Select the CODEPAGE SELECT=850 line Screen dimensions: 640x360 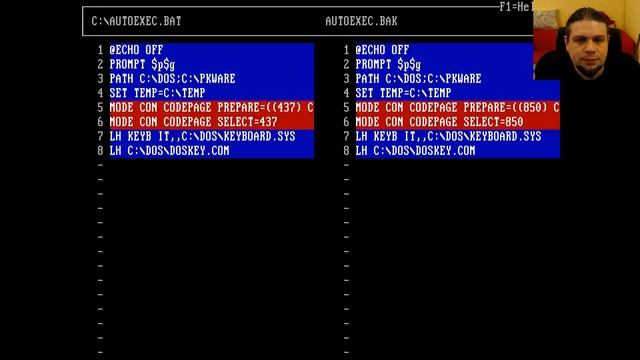(x=458, y=122)
